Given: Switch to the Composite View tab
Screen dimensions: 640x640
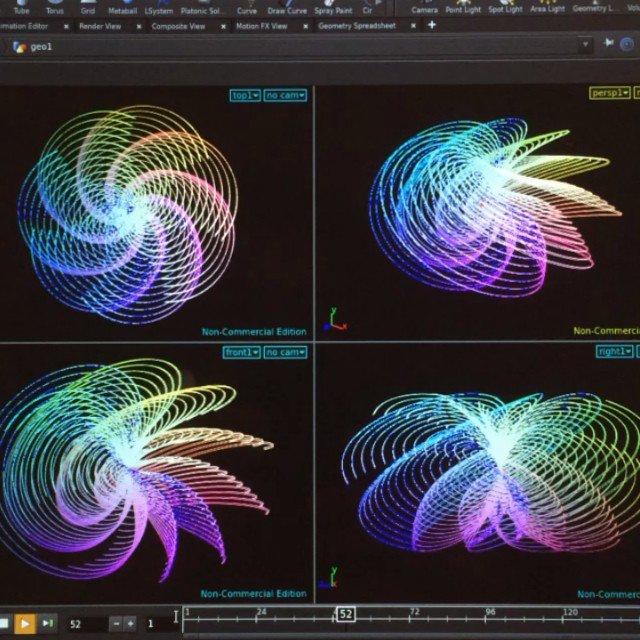Looking at the screenshot, I should pyautogui.click(x=178, y=26).
